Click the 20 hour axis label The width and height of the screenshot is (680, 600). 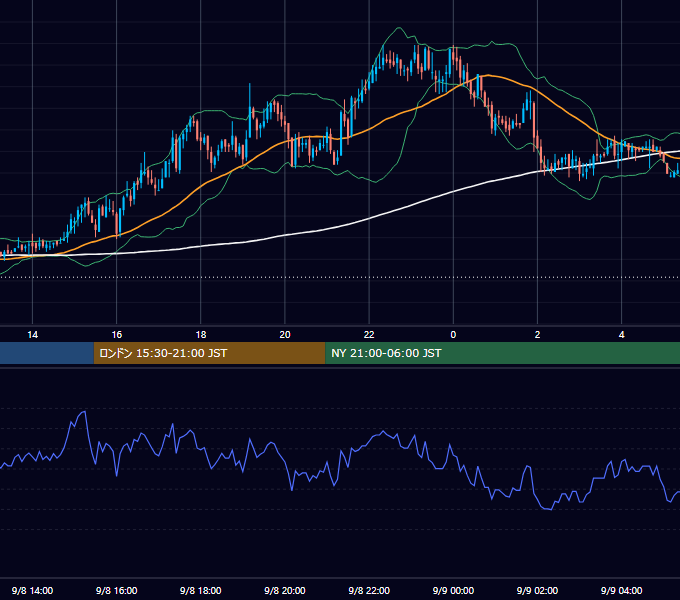tap(285, 335)
